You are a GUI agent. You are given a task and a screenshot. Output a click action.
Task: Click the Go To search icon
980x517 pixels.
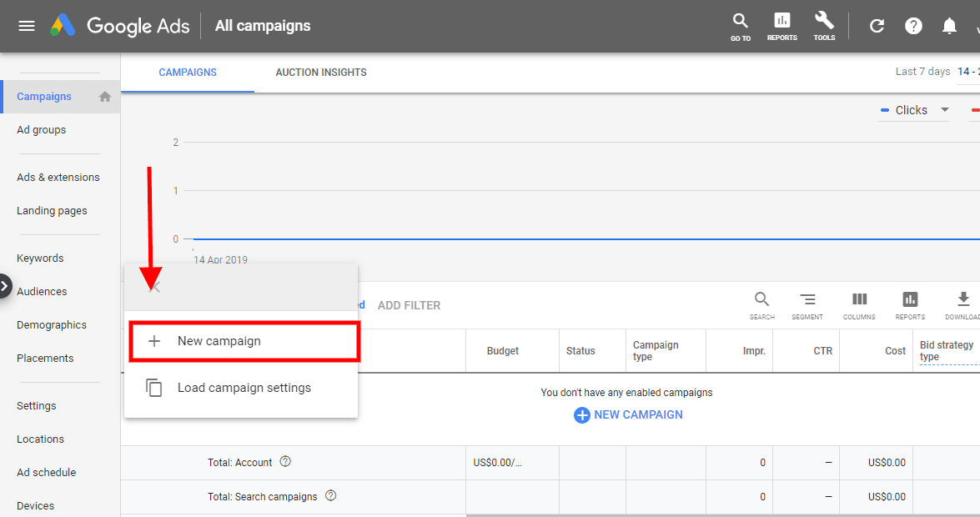pyautogui.click(x=740, y=26)
